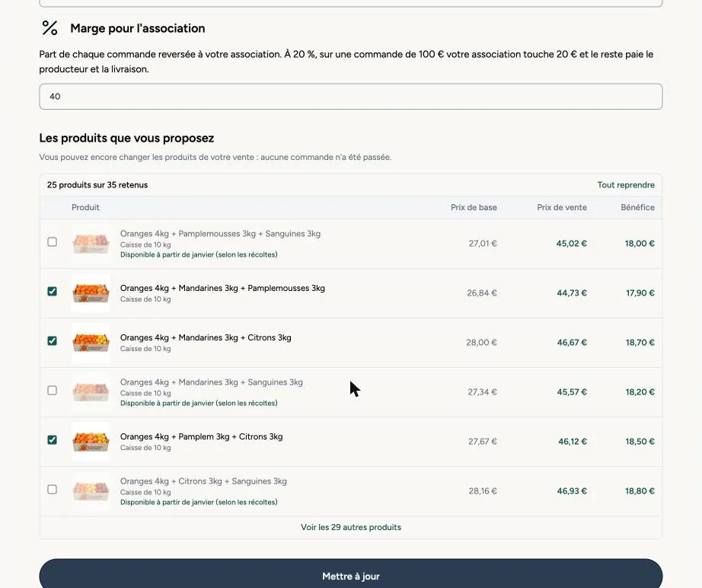Screen dimensions: 702x588
Task: Expand list with Voir les 29 autres produits
Action: point(351,527)
